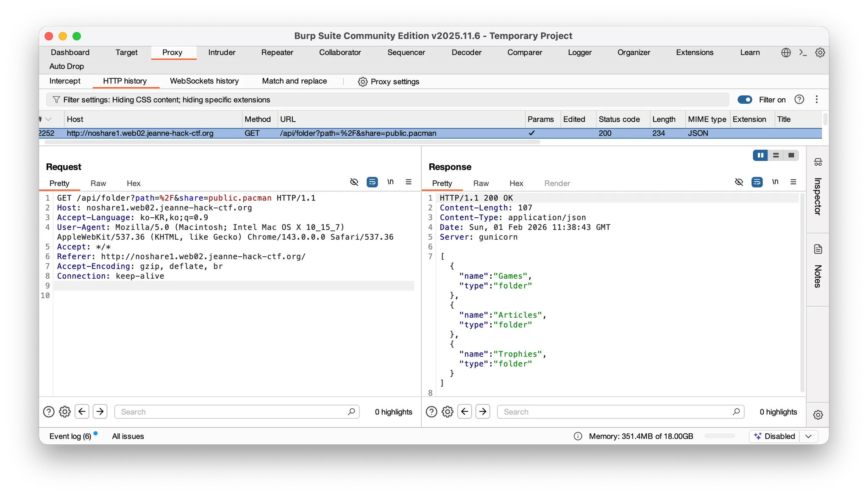
Task: Open the Event log
Action: pos(70,436)
